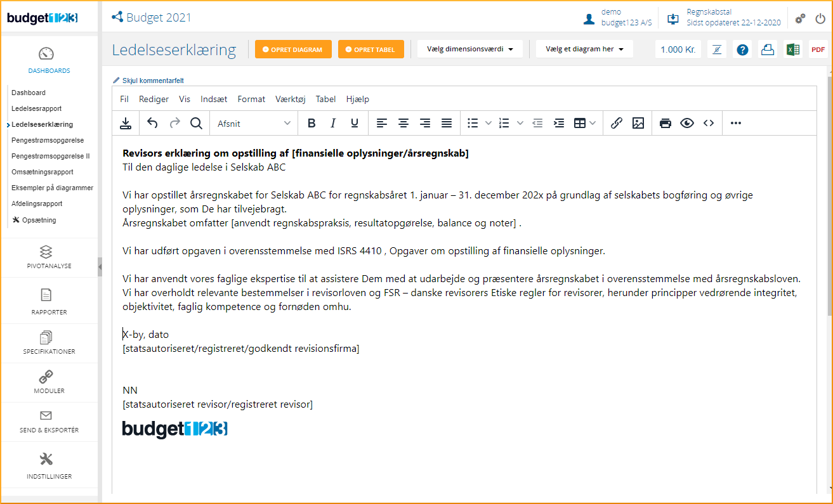Viewport: 833px width, 504px height.
Task: Open the Indsæt menu
Action: pos(214,99)
